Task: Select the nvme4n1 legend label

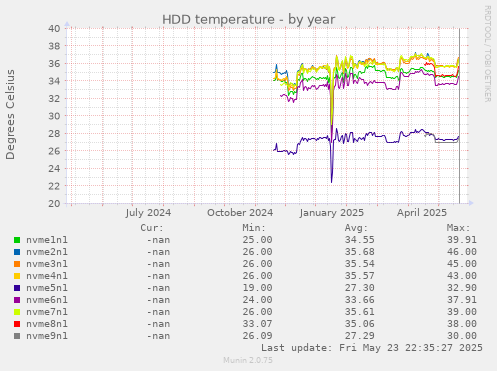Action: 47,276
